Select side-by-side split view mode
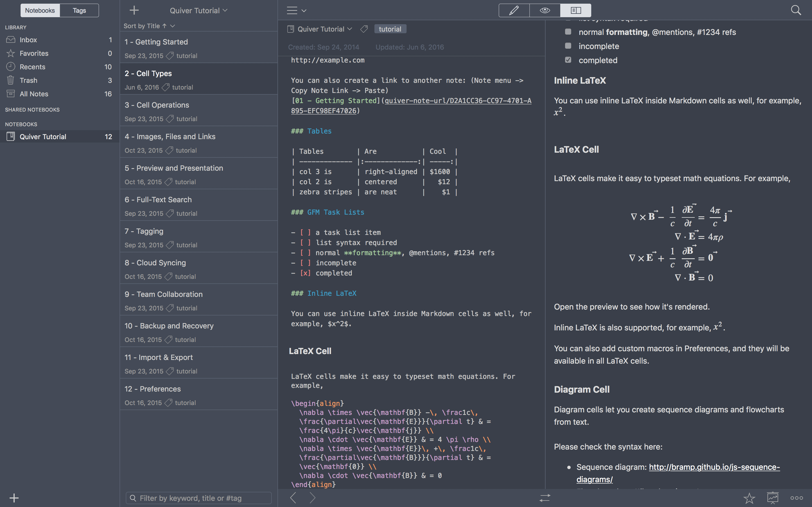812x507 pixels. [x=575, y=10]
